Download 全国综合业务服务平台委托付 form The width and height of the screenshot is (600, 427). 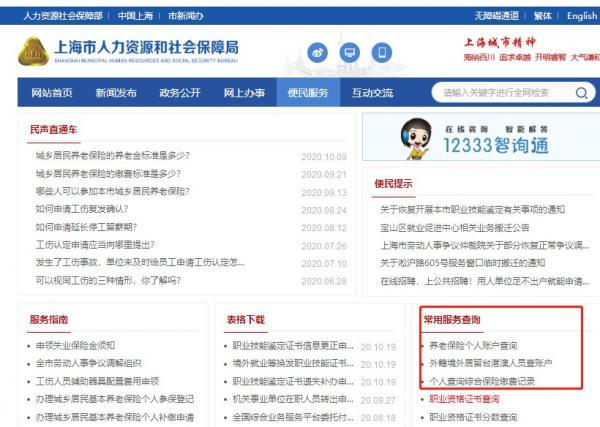[x=293, y=417]
